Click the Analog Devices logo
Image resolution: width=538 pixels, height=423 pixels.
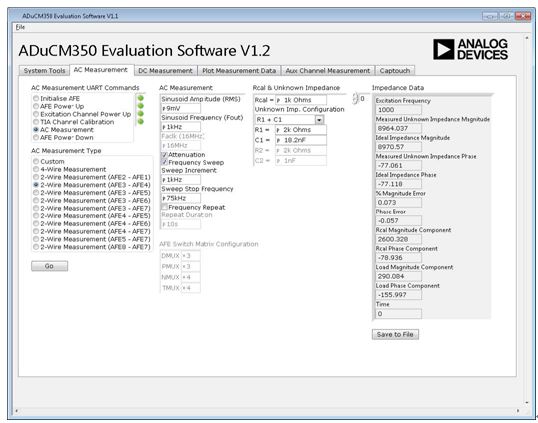pyautogui.click(x=470, y=49)
